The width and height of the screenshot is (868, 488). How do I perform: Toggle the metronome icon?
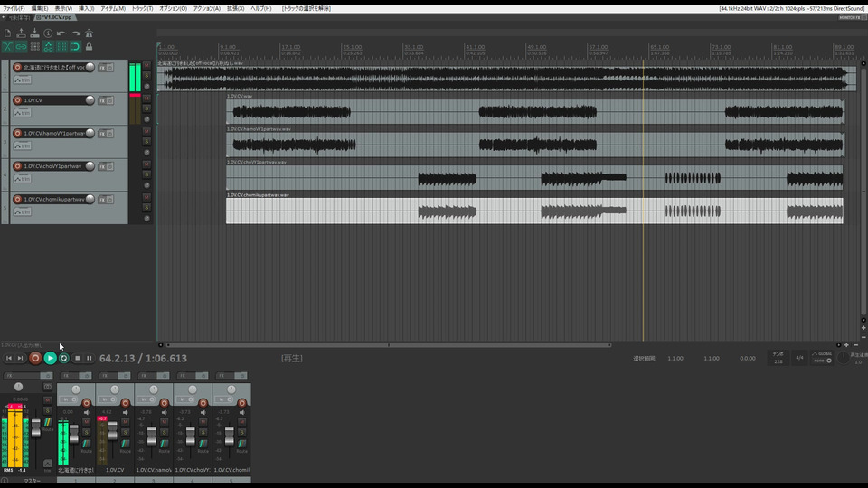tap(89, 33)
